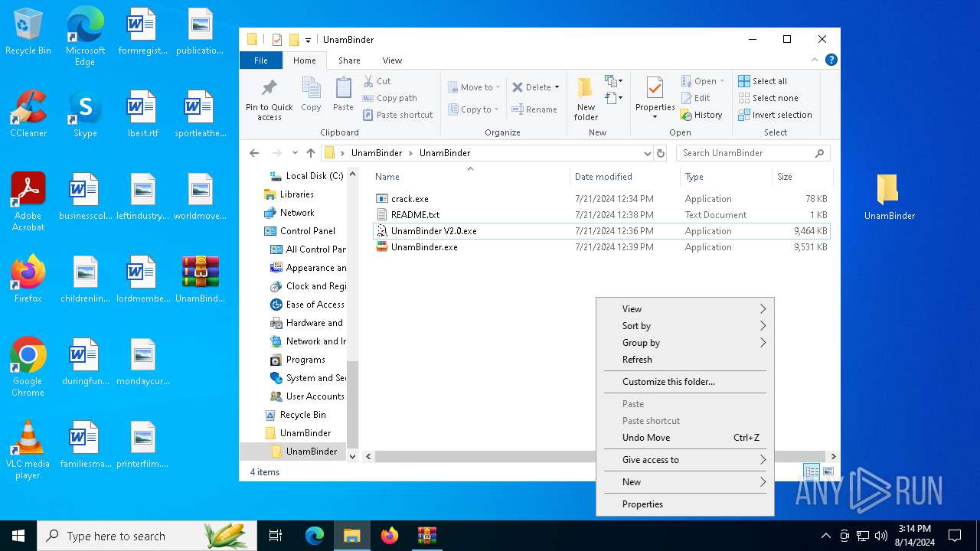The height and width of the screenshot is (551, 980).
Task: Switch to the Share tab
Action: click(349, 60)
